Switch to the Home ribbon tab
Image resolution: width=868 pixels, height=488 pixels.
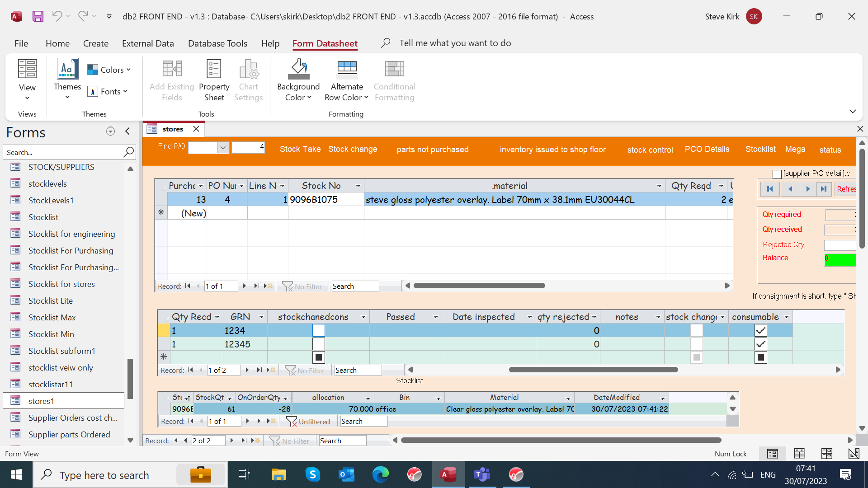(x=57, y=43)
